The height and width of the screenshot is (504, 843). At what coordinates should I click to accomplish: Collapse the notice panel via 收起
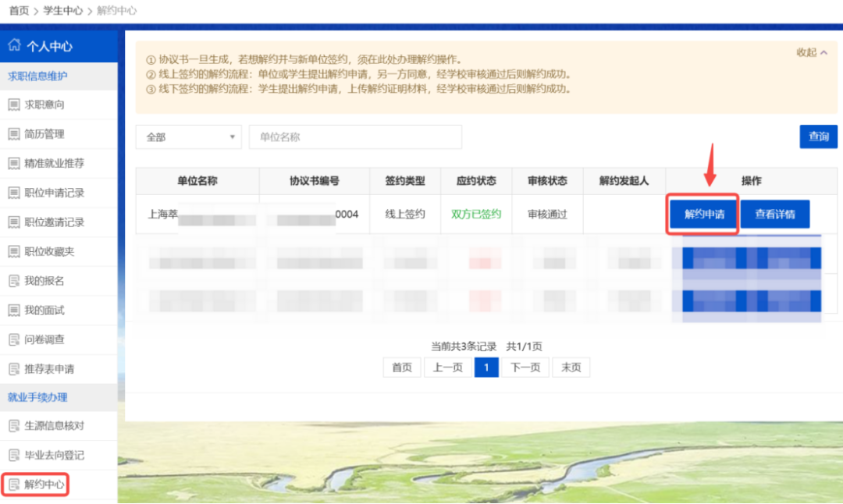click(x=813, y=50)
